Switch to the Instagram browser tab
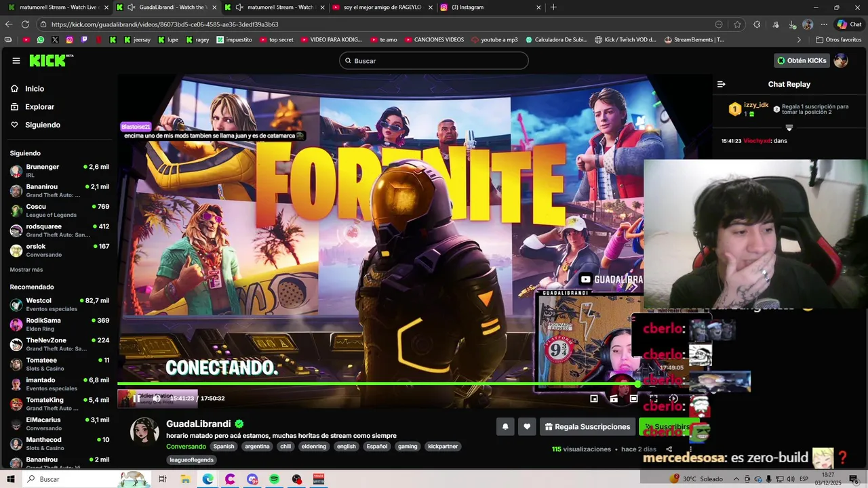The width and height of the screenshot is (868, 488). click(x=491, y=7)
